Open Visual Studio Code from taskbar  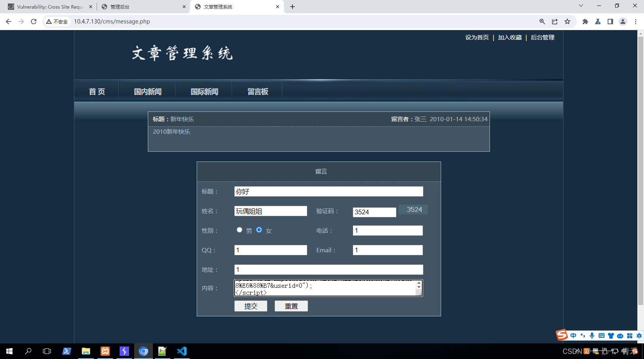tap(181, 351)
